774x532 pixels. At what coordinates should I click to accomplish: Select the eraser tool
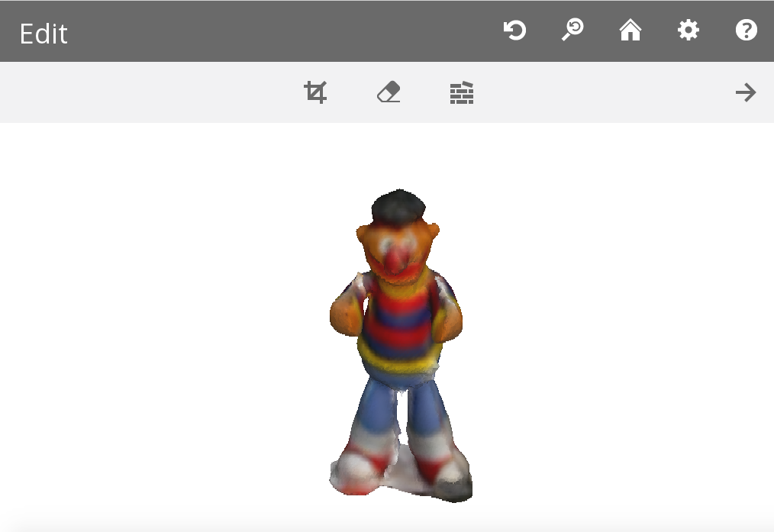coord(389,92)
